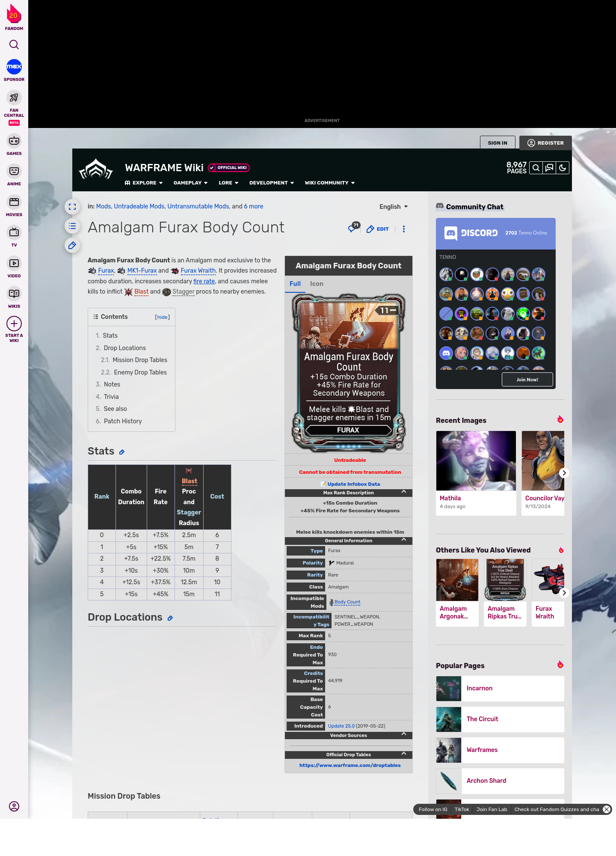Open the Gameplay dropdown menu
Screen dimensions: 616x856
point(191,183)
